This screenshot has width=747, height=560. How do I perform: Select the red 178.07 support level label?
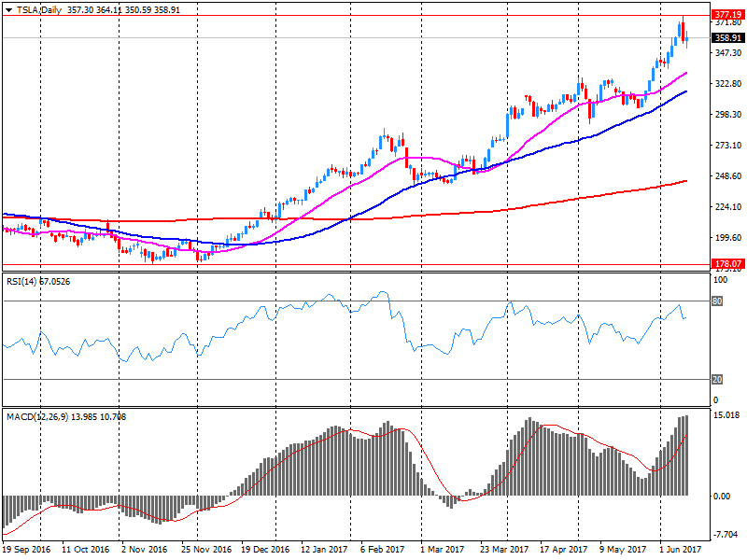click(x=728, y=263)
